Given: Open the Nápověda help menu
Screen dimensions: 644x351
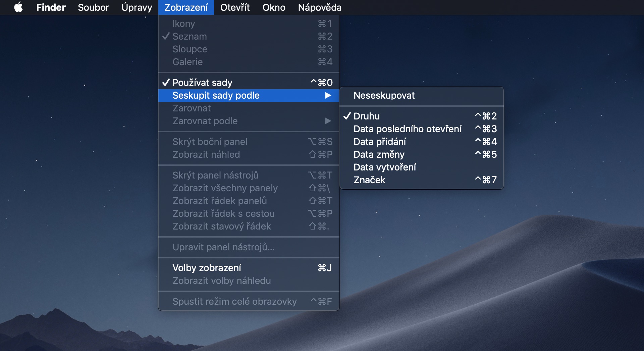Looking at the screenshot, I should pyautogui.click(x=320, y=7).
